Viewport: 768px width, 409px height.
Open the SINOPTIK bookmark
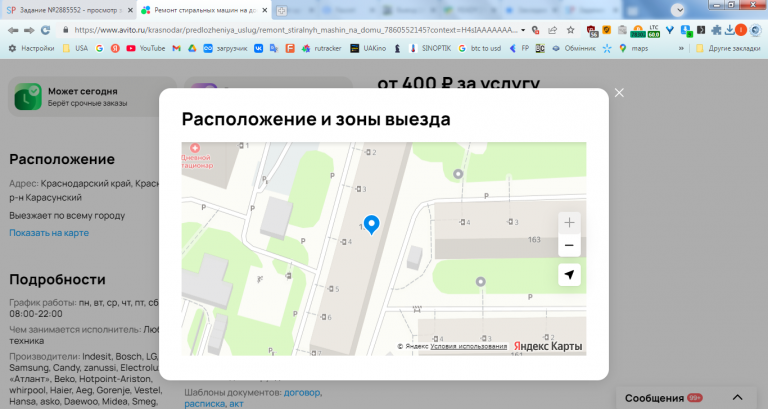430,48
